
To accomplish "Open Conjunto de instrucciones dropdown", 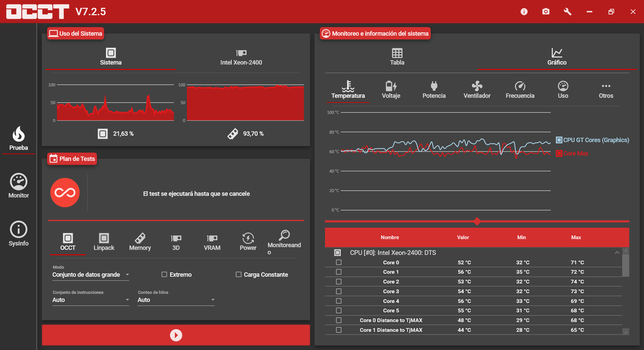I will (91, 300).
